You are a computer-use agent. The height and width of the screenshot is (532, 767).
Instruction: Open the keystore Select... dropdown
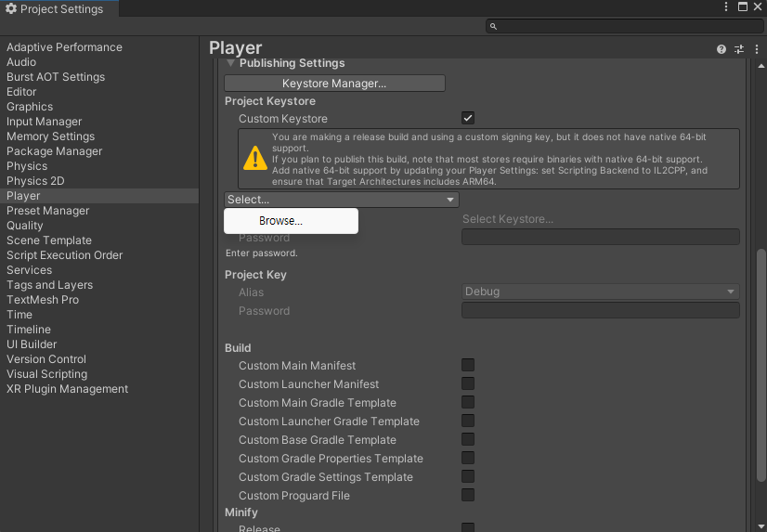click(x=342, y=200)
